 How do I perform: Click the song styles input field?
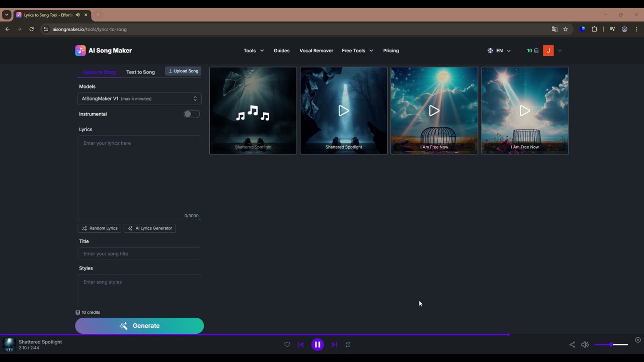click(x=139, y=291)
